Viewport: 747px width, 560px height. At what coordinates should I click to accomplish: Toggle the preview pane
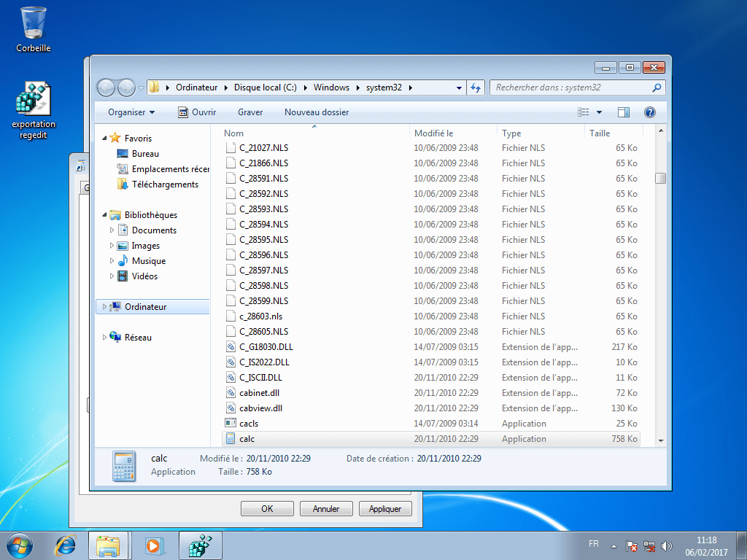[624, 112]
